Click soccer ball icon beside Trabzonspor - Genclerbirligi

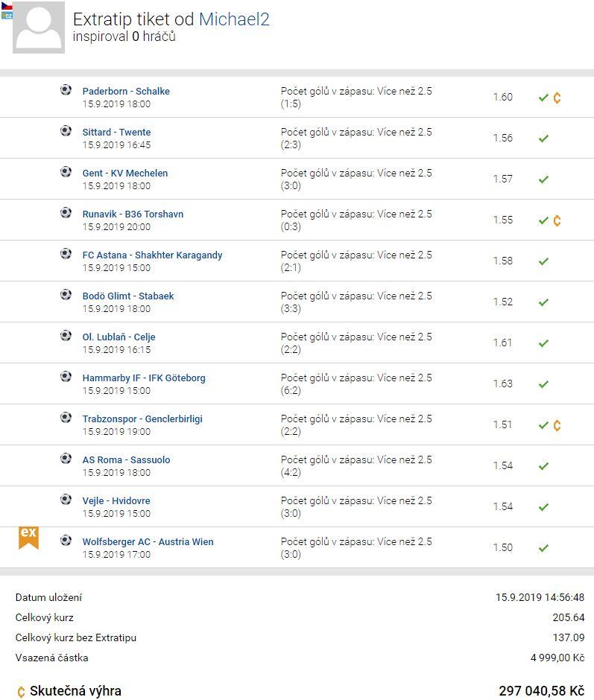coord(66,418)
